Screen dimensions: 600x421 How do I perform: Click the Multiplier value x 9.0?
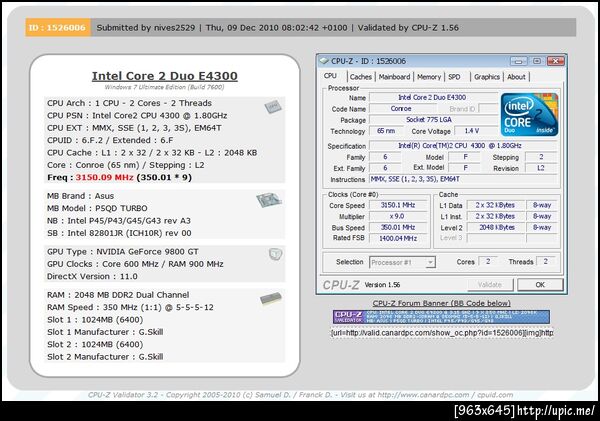coord(398,216)
